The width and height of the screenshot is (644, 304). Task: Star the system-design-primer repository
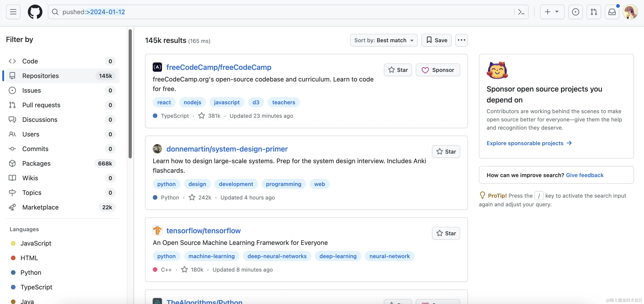click(x=446, y=151)
